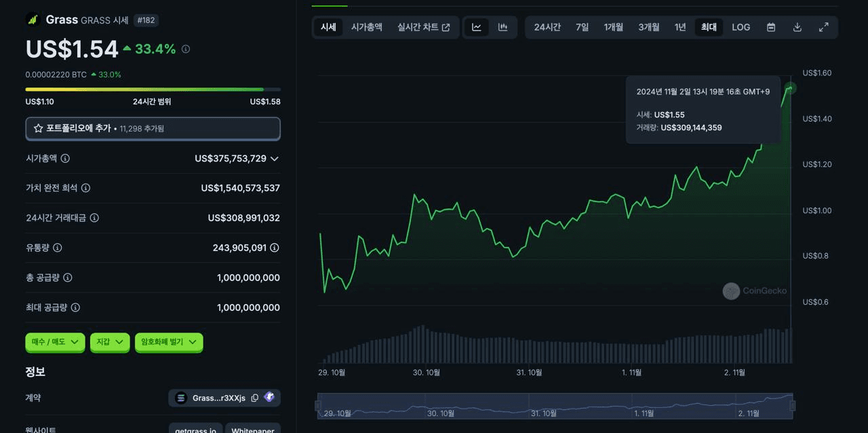
Task: Open the getgrass.io website link
Action: 195,430
